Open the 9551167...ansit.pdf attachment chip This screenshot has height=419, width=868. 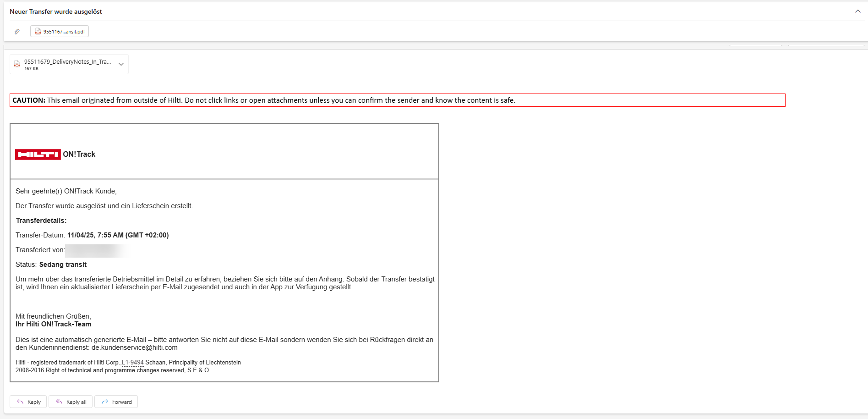(x=60, y=32)
